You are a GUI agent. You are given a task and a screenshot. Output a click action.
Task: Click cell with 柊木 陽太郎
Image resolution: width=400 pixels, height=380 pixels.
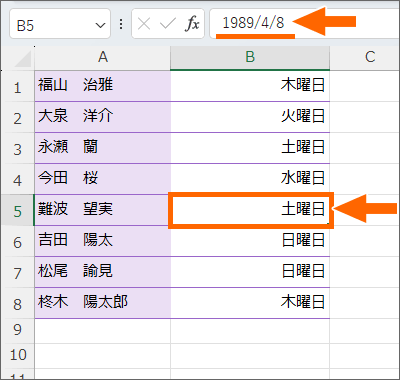103,303
